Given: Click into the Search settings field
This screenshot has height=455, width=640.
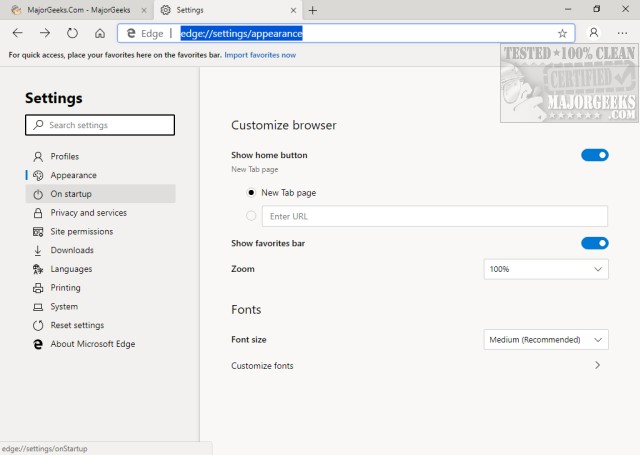Looking at the screenshot, I should click(100, 125).
